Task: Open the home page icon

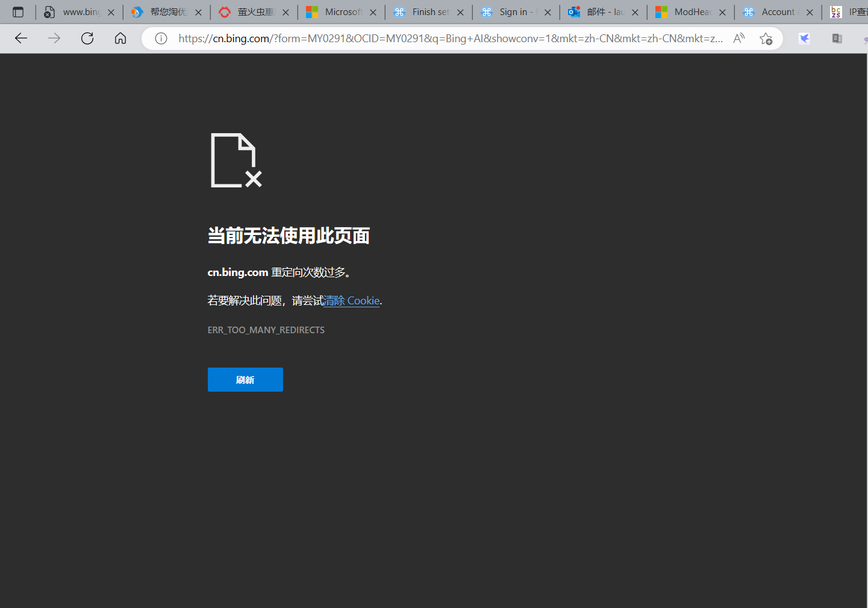Action: point(120,39)
